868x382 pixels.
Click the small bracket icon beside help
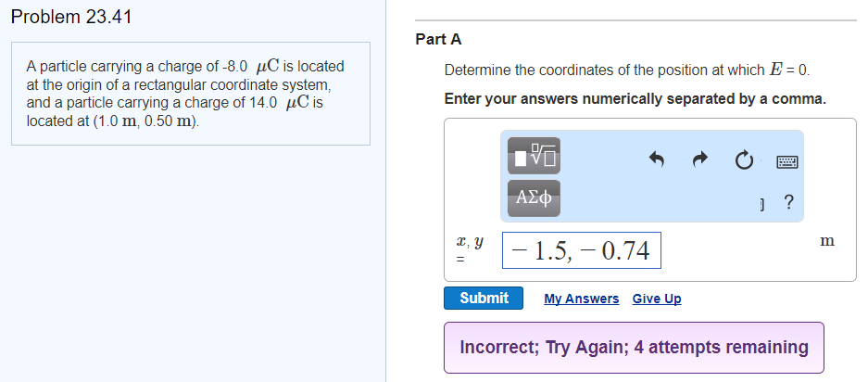(764, 206)
